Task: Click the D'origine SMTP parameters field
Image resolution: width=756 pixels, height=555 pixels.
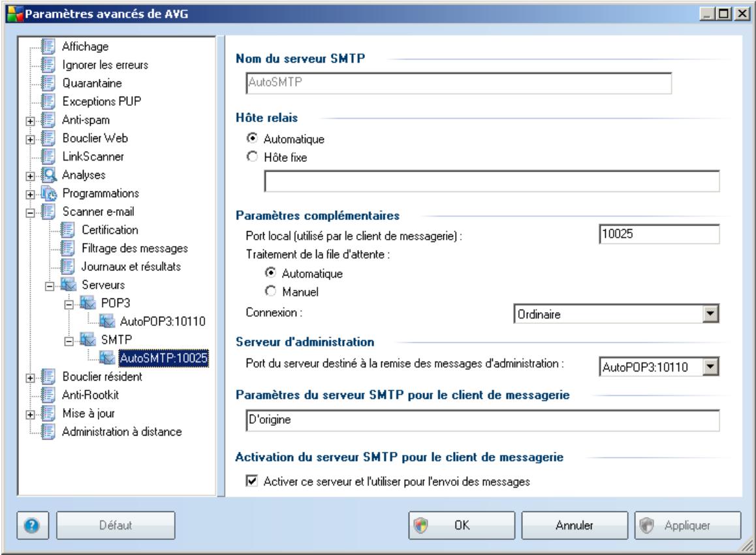Action: point(482,420)
